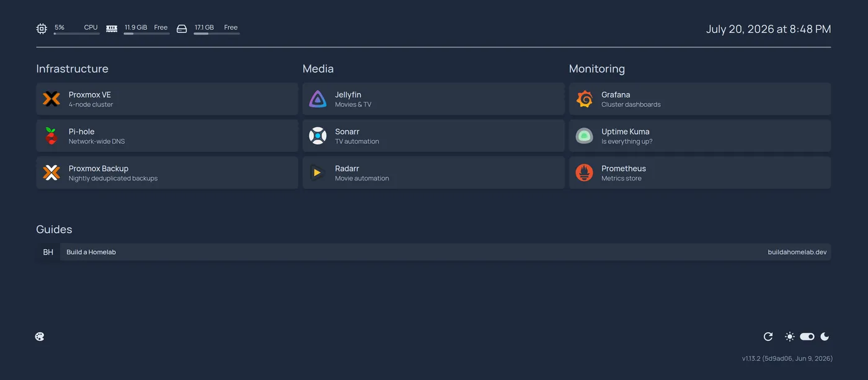This screenshot has width=868, height=380.
Task: Open the Proxmox VE service
Action: (167, 99)
